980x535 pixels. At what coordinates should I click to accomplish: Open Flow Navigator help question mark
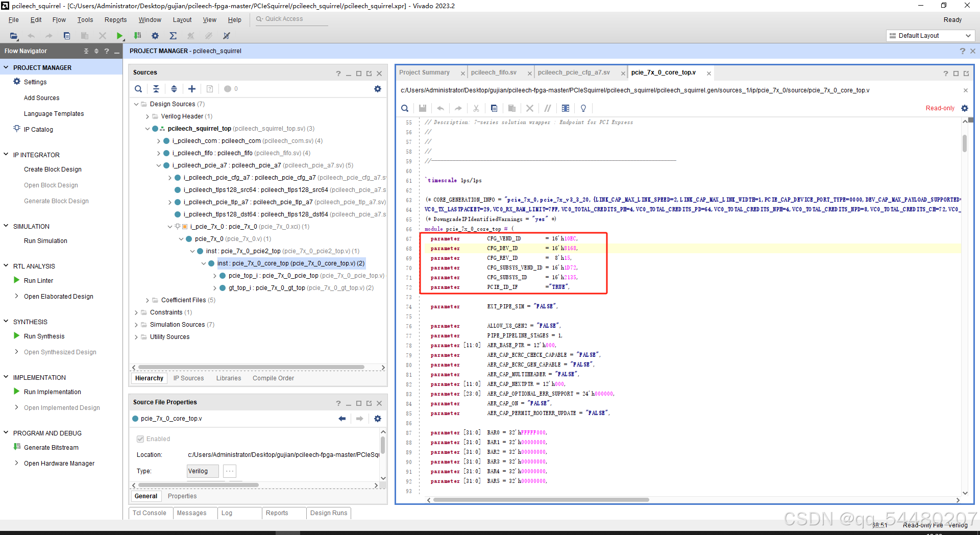[x=107, y=51]
